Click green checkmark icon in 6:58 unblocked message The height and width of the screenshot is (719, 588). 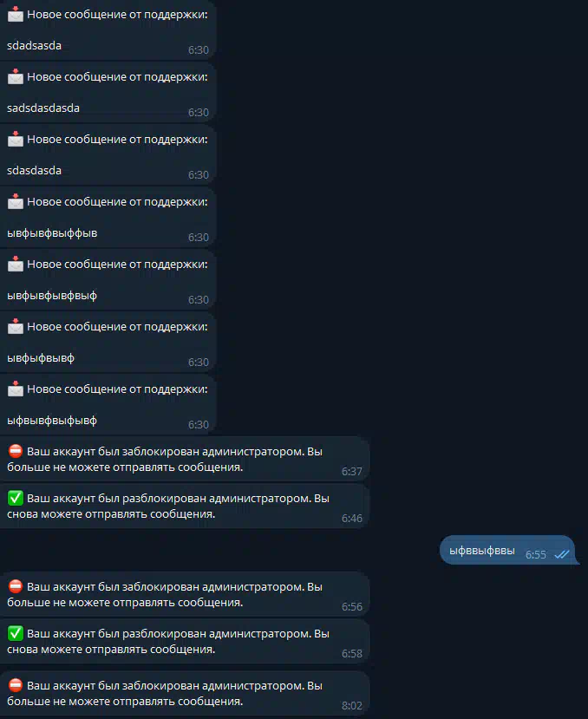pos(15,633)
